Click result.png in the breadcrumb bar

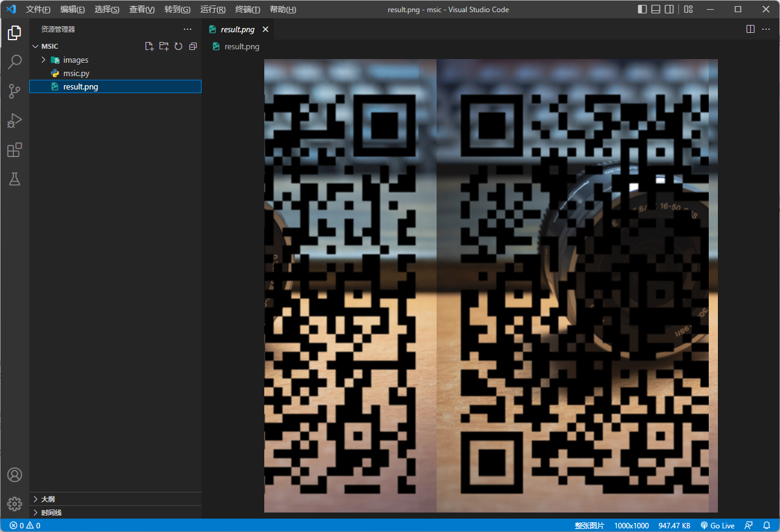coord(242,46)
